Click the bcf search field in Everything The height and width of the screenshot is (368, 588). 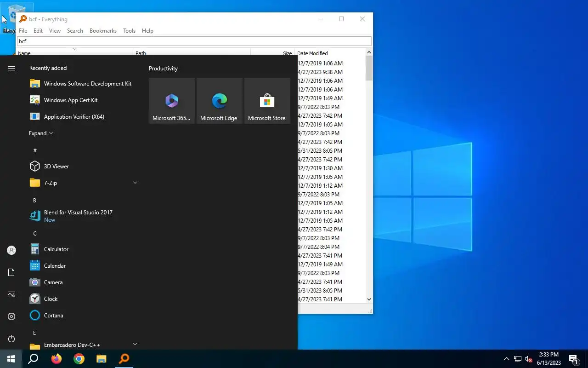click(194, 41)
